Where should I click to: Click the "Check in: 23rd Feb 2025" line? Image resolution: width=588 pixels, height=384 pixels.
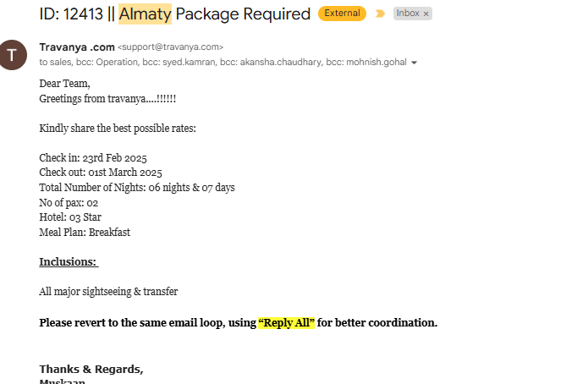pos(93,158)
